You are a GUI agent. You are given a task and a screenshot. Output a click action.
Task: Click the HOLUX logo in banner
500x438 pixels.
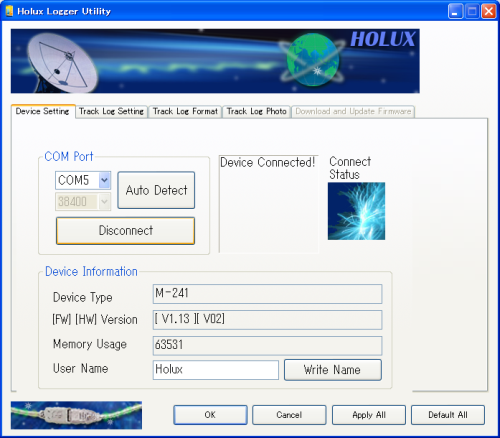[383, 39]
